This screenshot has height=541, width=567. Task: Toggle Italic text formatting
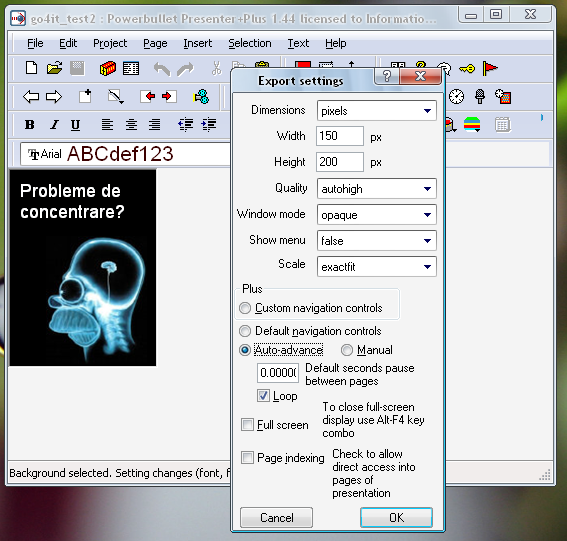[x=54, y=125]
